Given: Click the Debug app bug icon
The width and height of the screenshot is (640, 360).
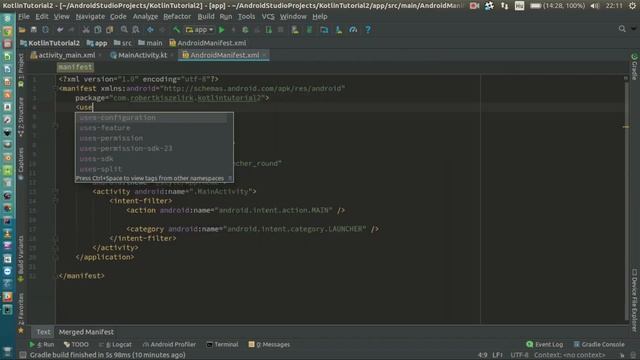Looking at the screenshot, I should (245, 30).
